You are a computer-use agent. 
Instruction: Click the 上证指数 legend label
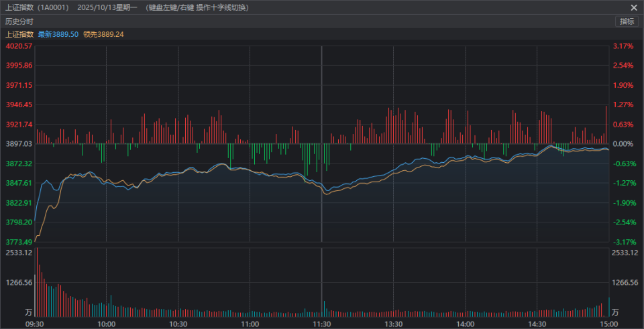19,34
